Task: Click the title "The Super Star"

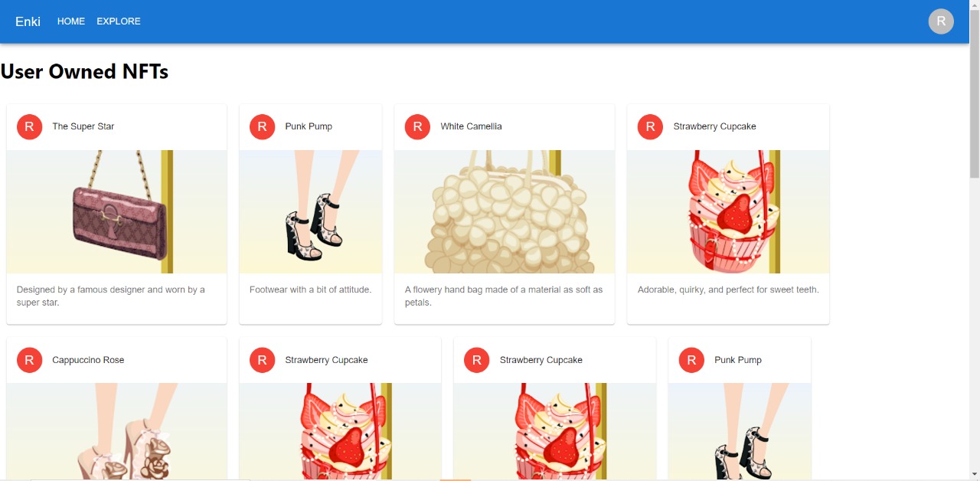Action: (83, 126)
